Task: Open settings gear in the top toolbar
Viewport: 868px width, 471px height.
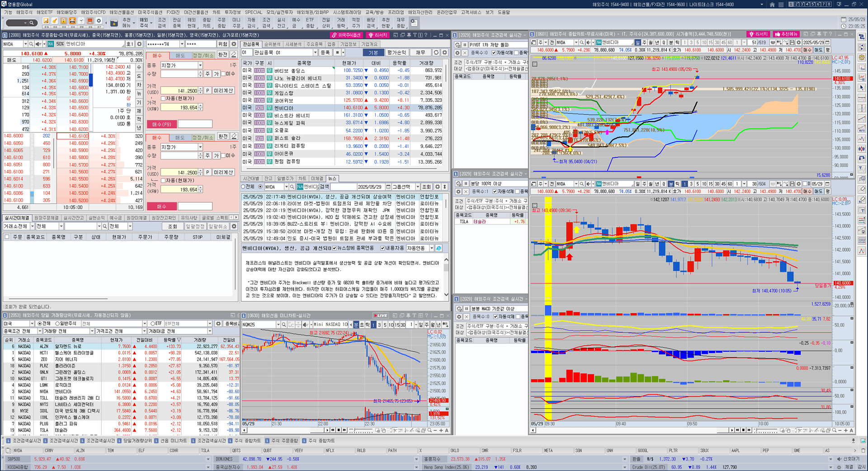Action: click(x=99, y=21)
